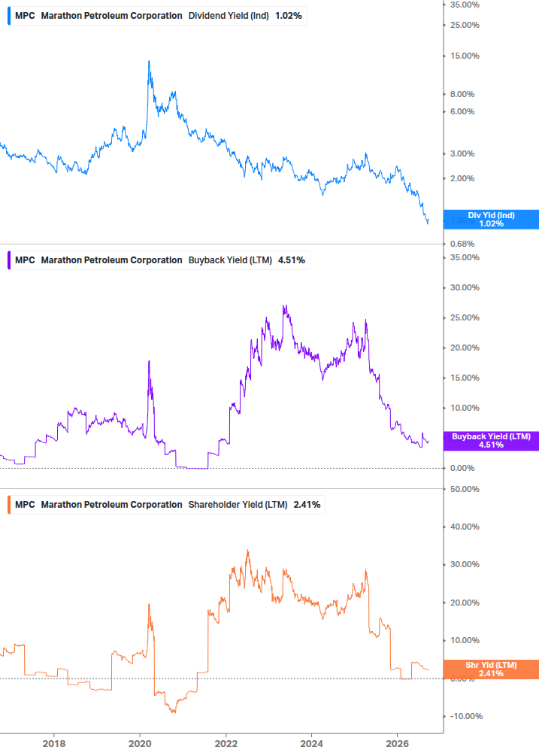Click the 50.00% tick on the shareholder axis
539x756 pixels.
pos(465,490)
